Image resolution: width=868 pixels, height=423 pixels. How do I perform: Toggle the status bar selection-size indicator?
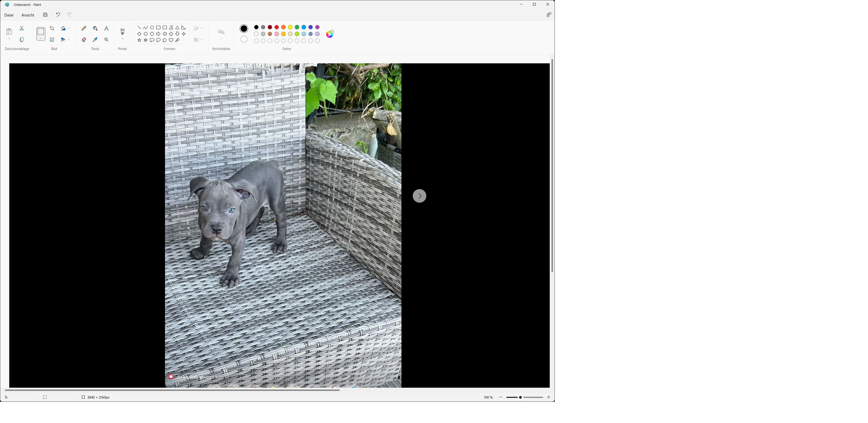[x=45, y=397]
